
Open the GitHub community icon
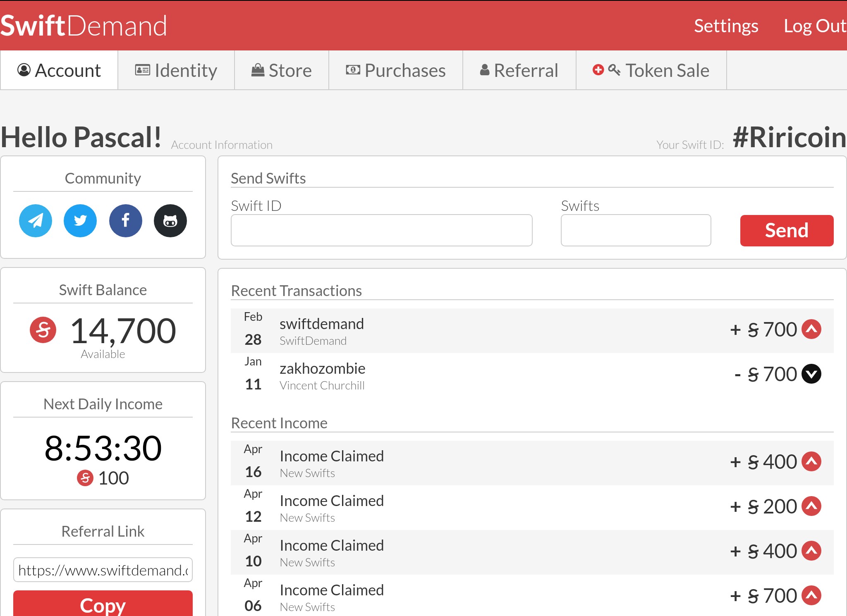tap(170, 221)
